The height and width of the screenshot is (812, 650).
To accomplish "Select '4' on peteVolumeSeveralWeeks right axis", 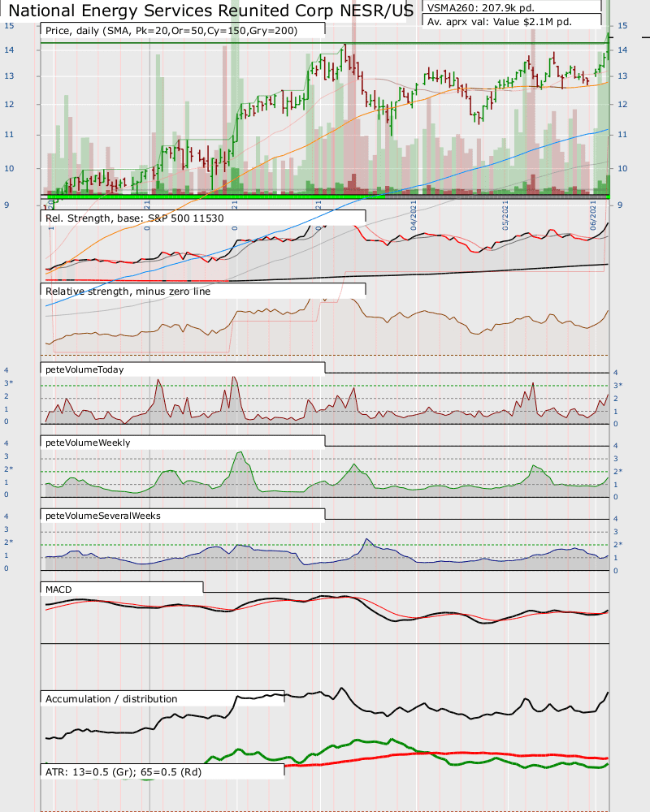I will coord(616,518).
